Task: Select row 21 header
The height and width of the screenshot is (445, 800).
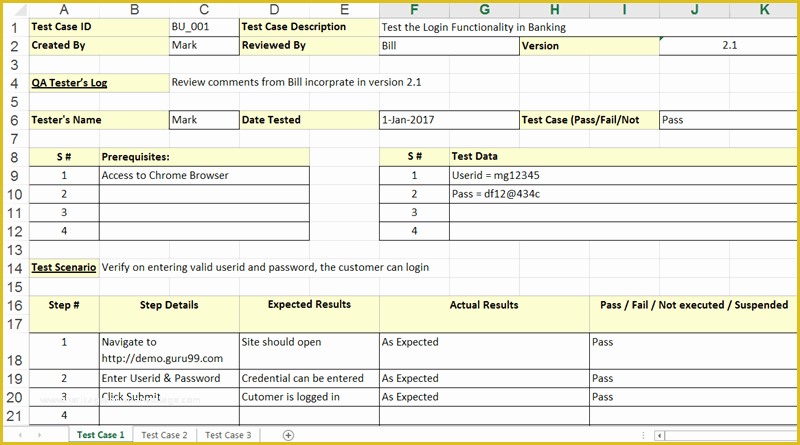Action: point(15,416)
